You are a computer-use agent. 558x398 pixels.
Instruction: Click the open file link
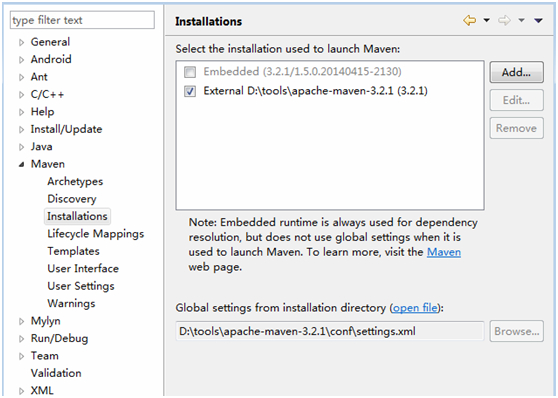coord(415,308)
